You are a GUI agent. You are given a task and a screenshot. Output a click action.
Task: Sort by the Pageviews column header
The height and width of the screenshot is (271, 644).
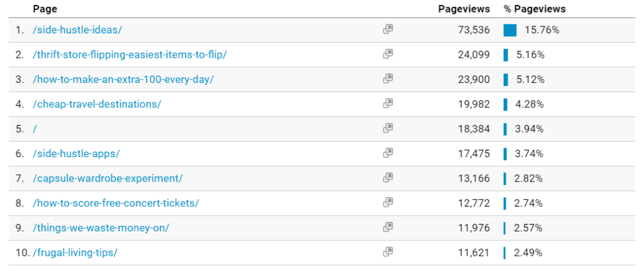point(464,9)
